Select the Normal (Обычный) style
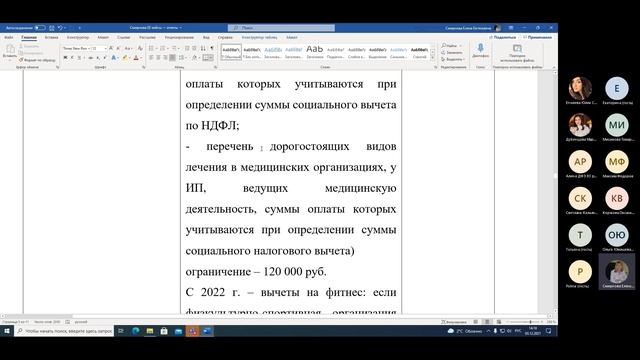 (x=231, y=52)
